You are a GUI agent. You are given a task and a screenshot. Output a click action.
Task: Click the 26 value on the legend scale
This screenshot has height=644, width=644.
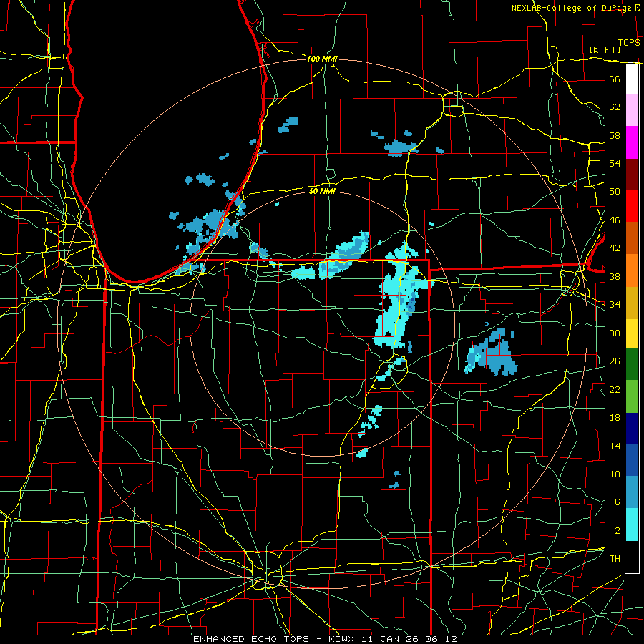(615, 361)
